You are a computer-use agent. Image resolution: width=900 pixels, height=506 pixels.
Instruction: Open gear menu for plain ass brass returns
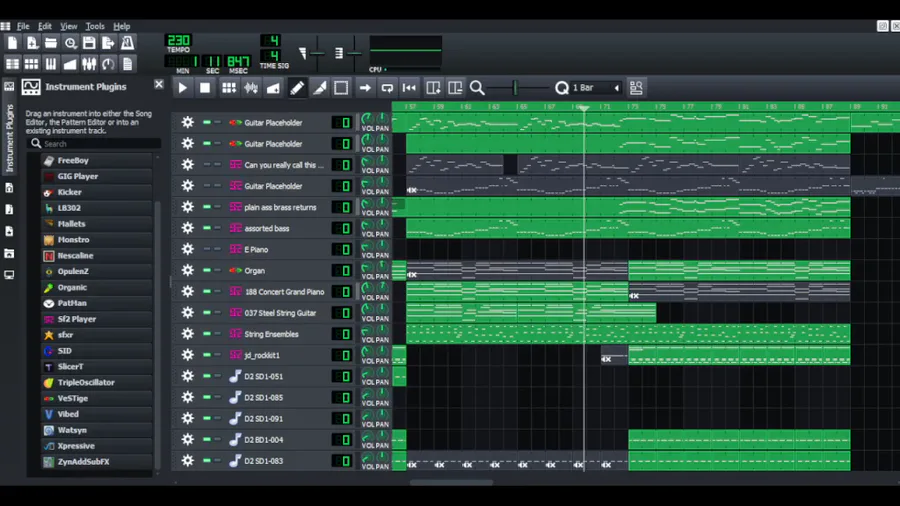click(x=188, y=207)
